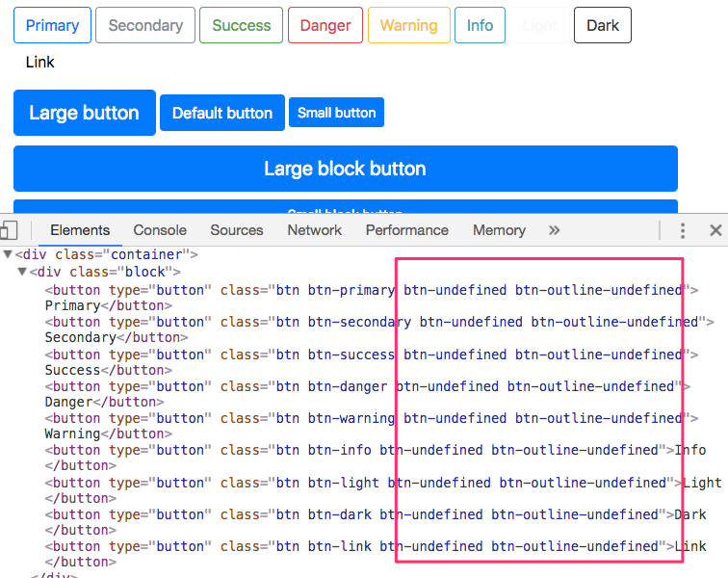Click the 'Primary</button>' text line
Viewport: 728px width, 578px height.
pyautogui.click(x=108, y=305)
